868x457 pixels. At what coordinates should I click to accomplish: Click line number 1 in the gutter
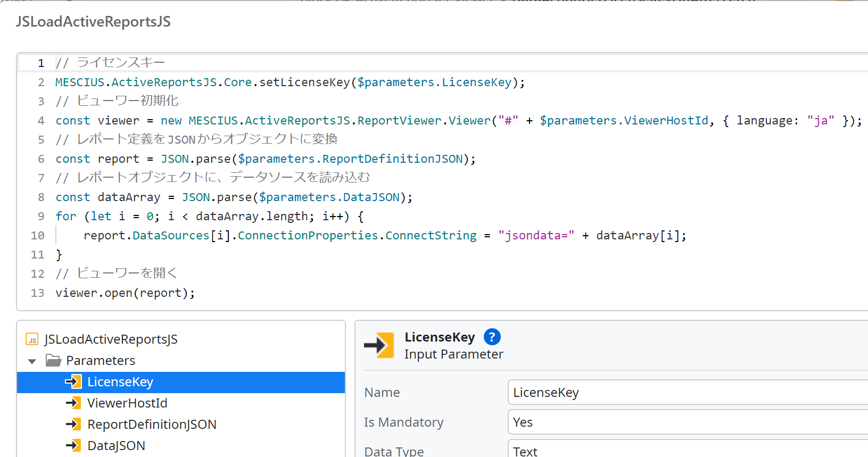(41, 63)
